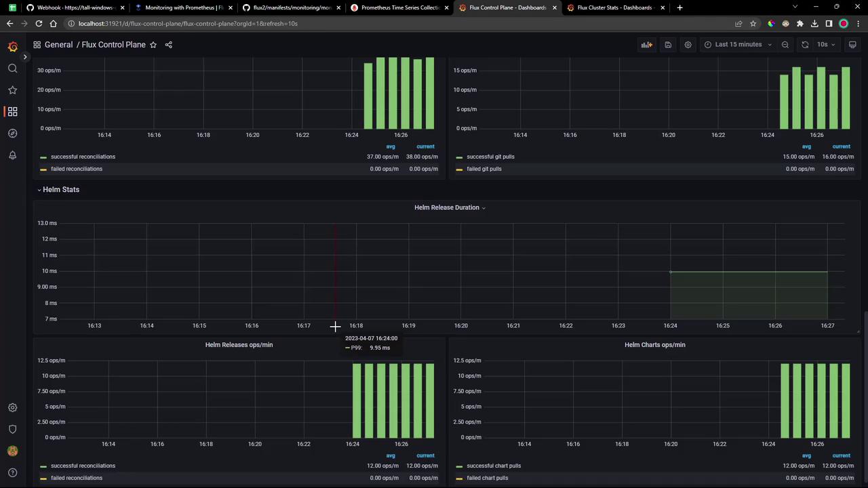Open the Starred sidebar icon
Viewport: 868px width, 488px height.
[12, 90]
